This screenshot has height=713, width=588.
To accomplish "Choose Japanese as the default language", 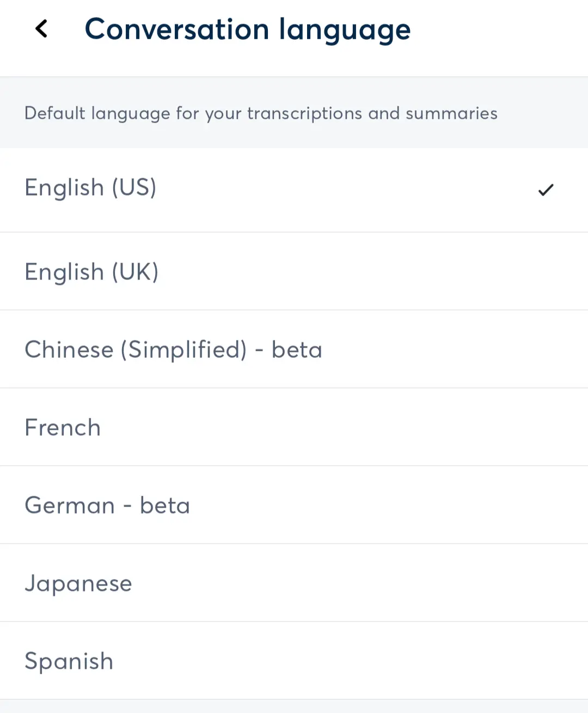I will 294,583.
